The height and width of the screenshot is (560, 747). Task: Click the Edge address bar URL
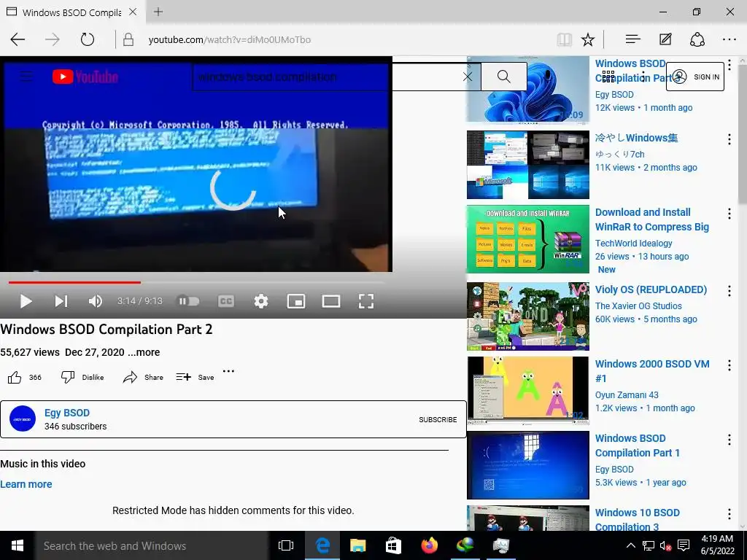pos(230,39)
